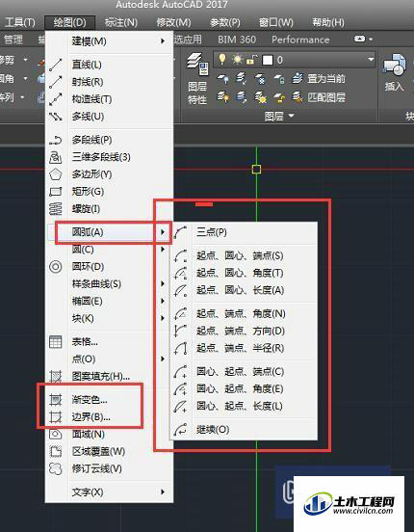The image size is (414, 532).
Task: Toggle the layer freeze sun icon
Action: tap(237, 60)
